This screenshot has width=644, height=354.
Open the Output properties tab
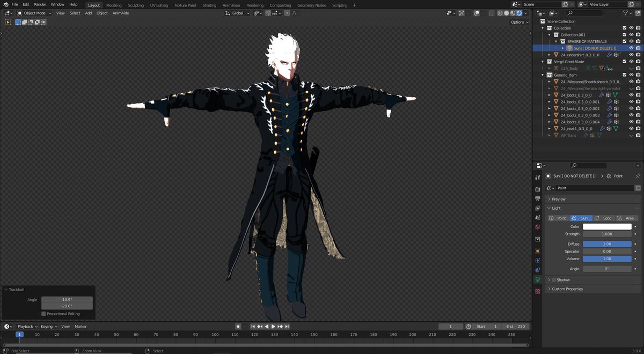click(x=537, y=198)
